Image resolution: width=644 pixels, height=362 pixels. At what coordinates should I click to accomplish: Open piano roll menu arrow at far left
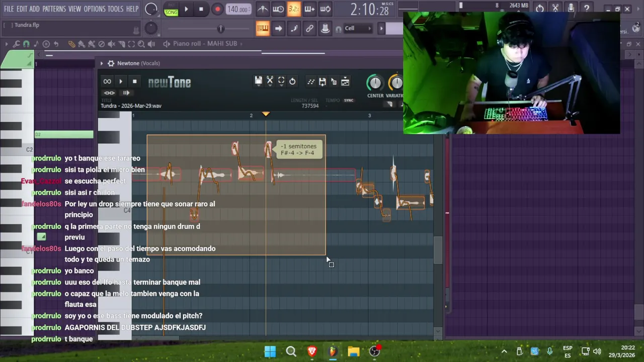click(x=6, y=44)
